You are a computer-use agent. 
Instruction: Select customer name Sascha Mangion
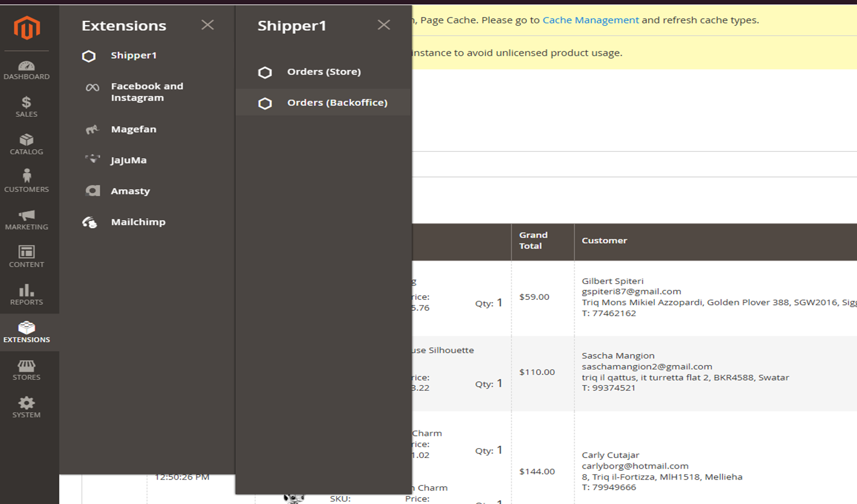click(x=618, y=356)
